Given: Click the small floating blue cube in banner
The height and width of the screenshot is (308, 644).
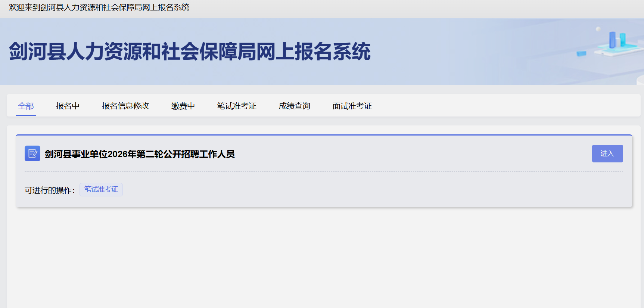Looking at the screenshot, I should [581, 53].
